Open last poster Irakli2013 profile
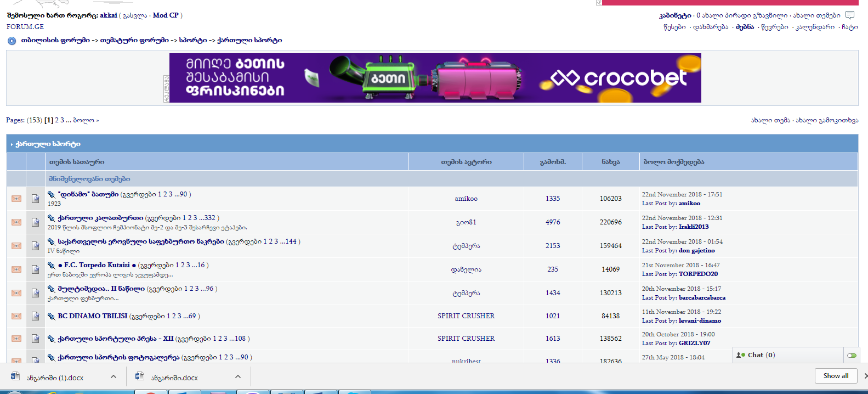Screen dimensions: 868x394 coord(694,227)
